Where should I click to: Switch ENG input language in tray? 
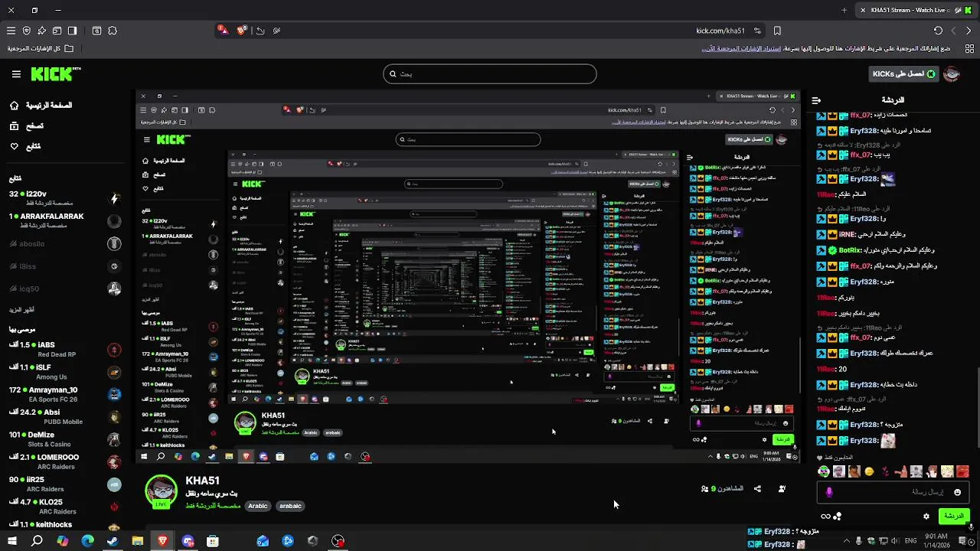pyautogui.click(x=910, y=541)
